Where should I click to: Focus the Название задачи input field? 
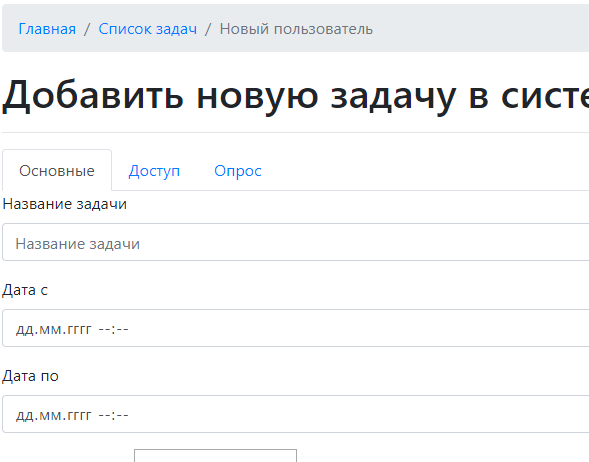(x=296, y=242)
